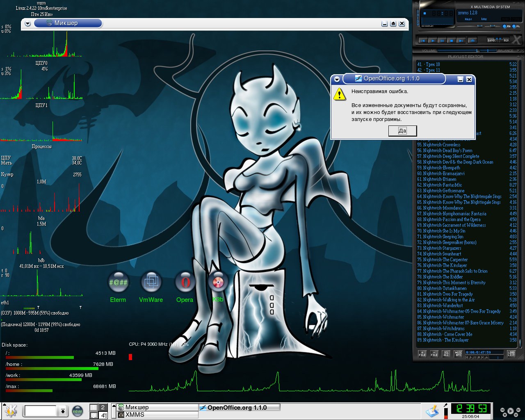Switch to virtual desktop 2
The image size is (525, 420).
103,407
